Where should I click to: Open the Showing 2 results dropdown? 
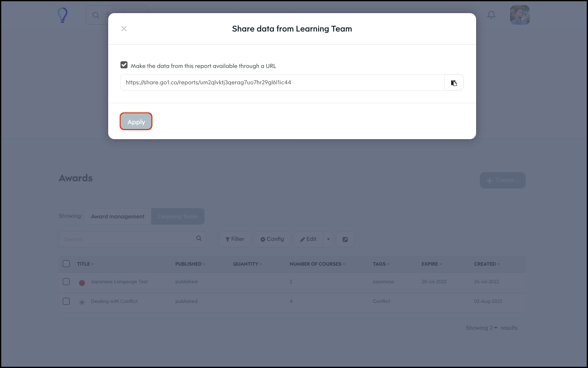click(493, 328)
